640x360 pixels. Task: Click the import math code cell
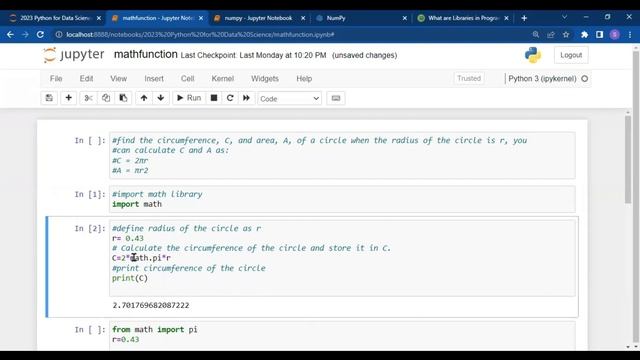pyautogui.click(x=342, y=199)
